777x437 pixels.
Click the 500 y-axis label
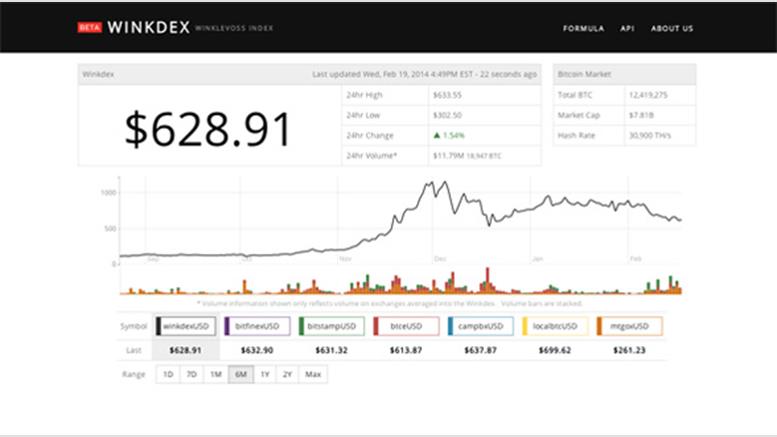click(110, 229)
